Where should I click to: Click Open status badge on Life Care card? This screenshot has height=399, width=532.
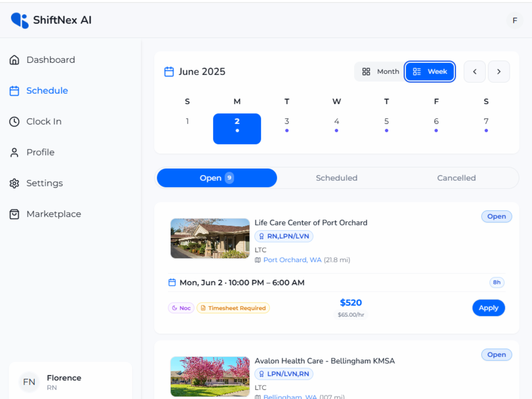tap(496, 217)
